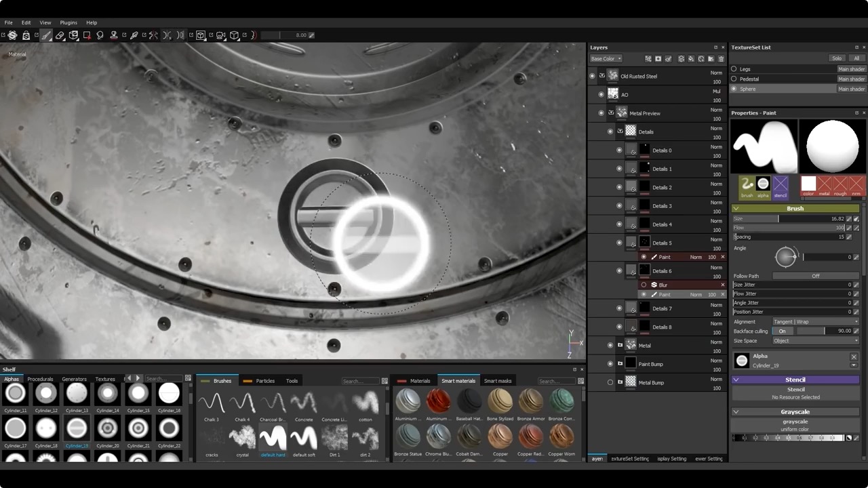The width and height of the screenshot is (868, 488).
Task: Click the grayscale uniform color slider
Action: coord(788,438)
